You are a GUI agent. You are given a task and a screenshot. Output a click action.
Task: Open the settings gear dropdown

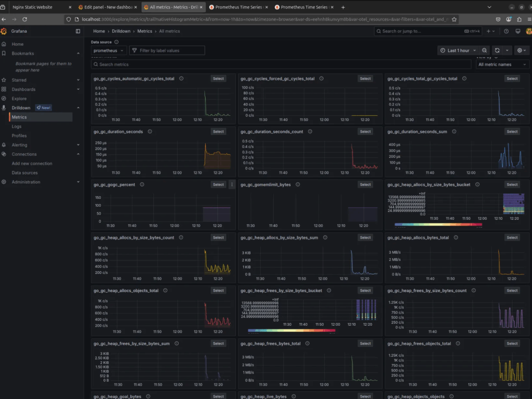pyautogui.click(x=522, y=50)
